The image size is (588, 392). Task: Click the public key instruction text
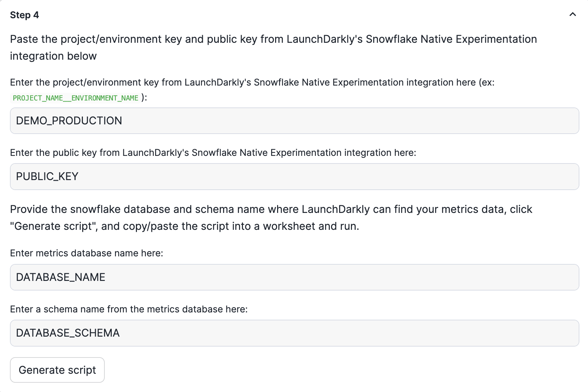click(214, 153)
